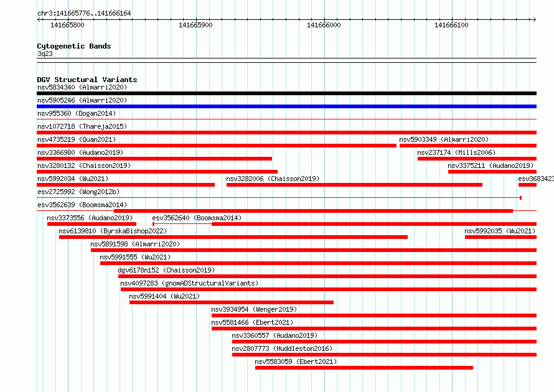Select nsv5991404 (Wu2021) label

click(x=164, y=296)
